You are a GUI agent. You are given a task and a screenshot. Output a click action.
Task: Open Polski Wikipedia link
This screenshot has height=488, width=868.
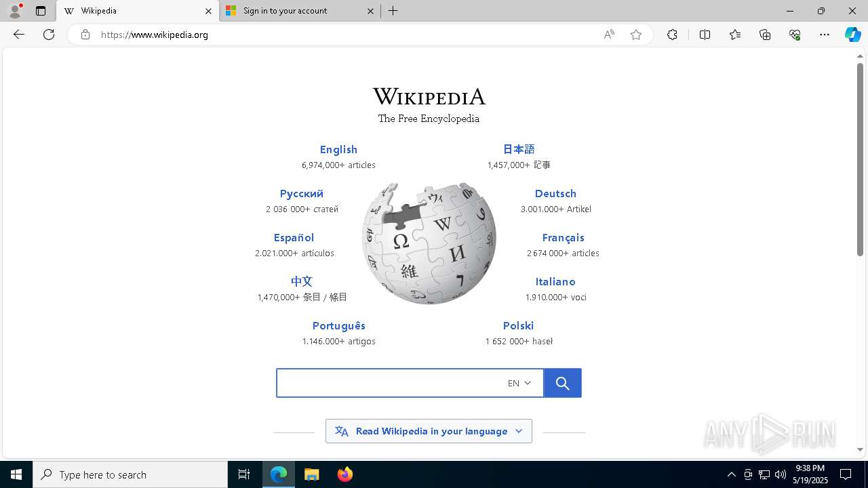click(x=518, y=326)
